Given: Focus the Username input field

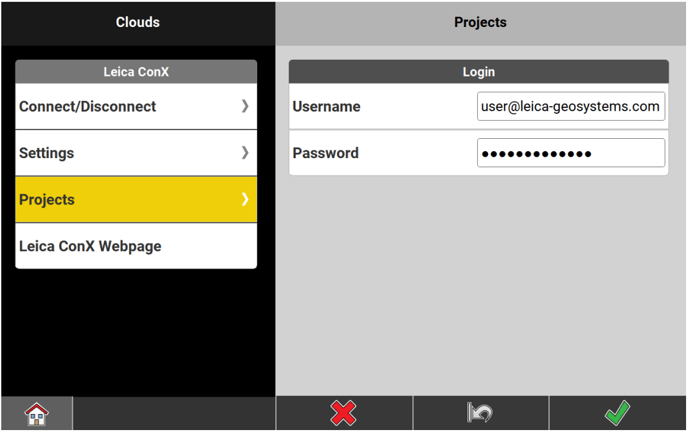Looking at the screenshot, I should (x=570, y=107).
